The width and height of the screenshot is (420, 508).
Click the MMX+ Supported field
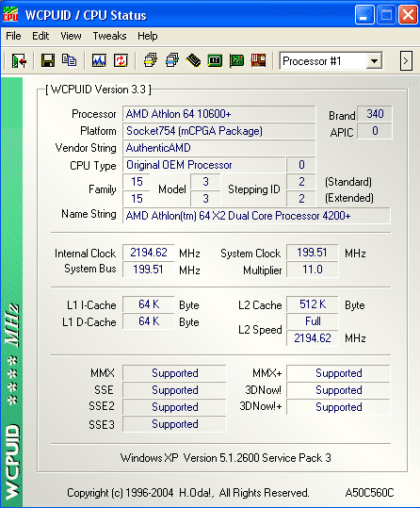(x=338, y=373)
